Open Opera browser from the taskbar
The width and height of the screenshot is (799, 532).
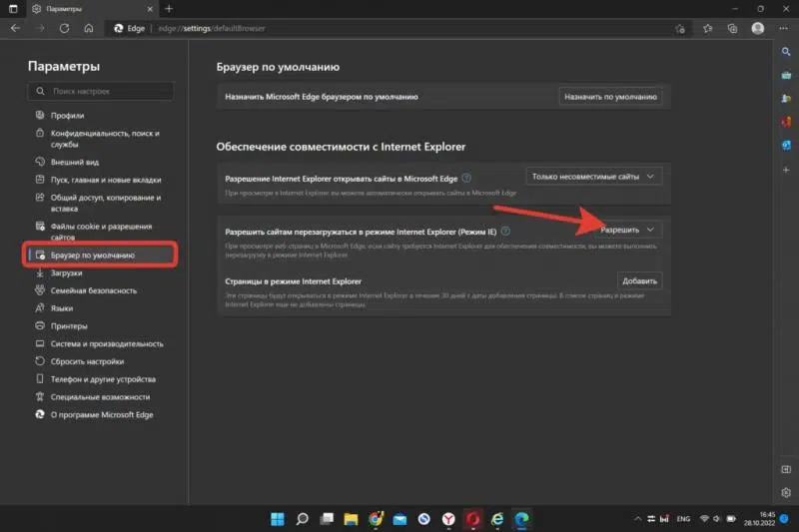(472, 519)
